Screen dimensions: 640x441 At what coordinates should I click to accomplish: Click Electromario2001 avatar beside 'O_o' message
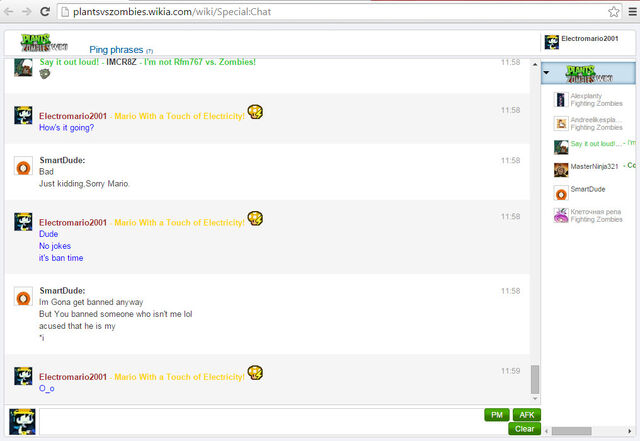(x=23, y=376)
